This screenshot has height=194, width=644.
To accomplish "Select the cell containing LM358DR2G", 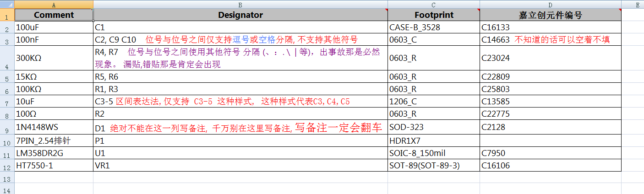I will pos(54,153).
